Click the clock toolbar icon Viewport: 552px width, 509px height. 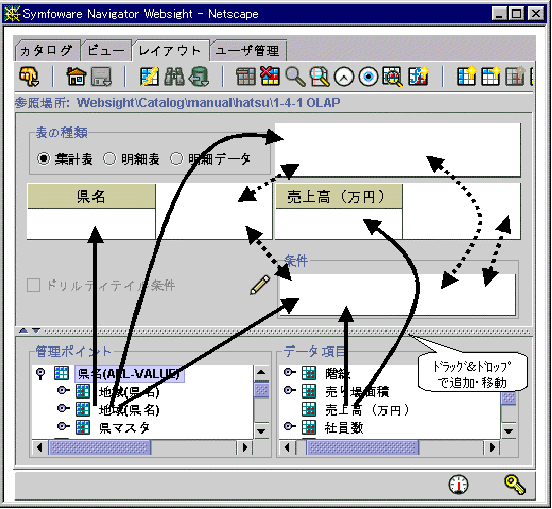click(344, 76)
